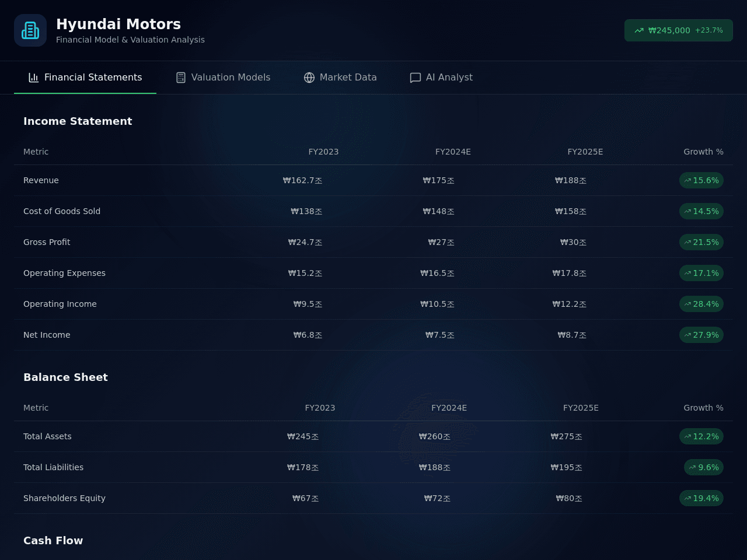The image size is (747, 560).
Task: Click the Growth % header in Balance Sheet
Action: point(703,408)
